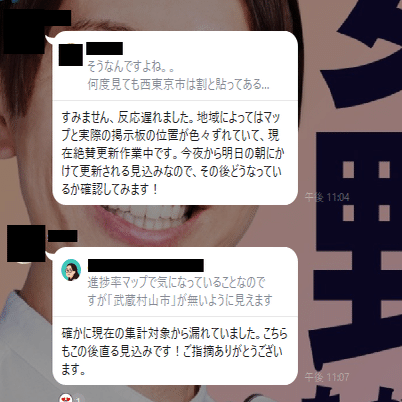Click the redacted name in the first quoted reply
Screen dimensions: 402x402
click(x=104, y=48)
